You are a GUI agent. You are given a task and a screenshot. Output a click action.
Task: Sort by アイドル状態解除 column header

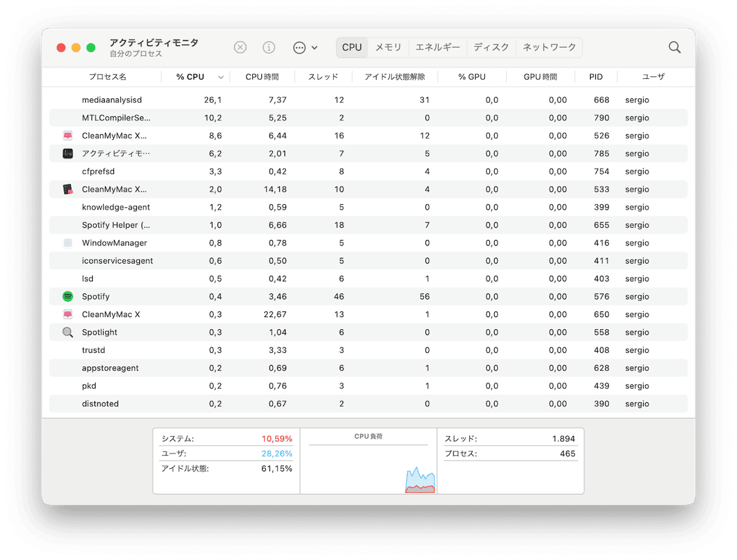tap(395, 77)
